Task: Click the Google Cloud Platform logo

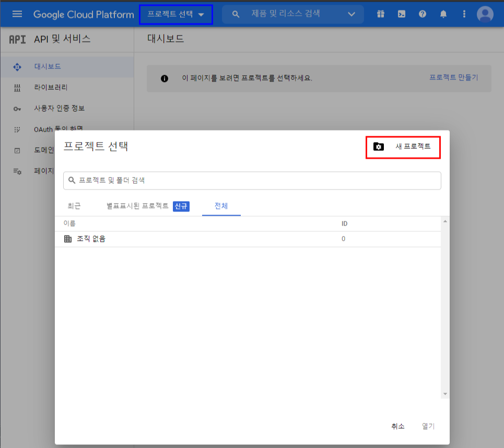Action: (84, 15)
